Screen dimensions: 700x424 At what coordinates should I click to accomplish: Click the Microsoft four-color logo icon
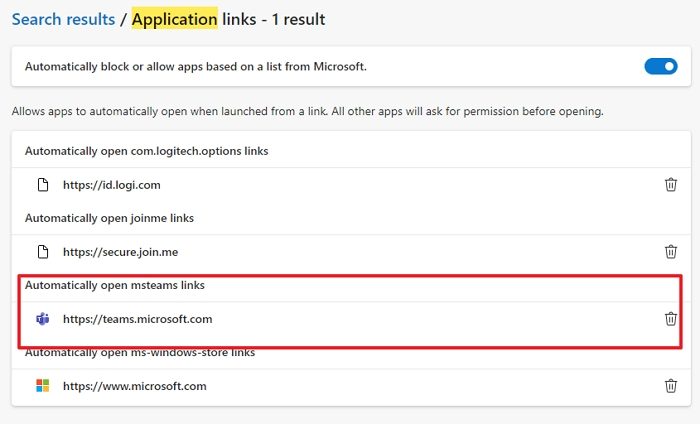click(x=42, y=385)
